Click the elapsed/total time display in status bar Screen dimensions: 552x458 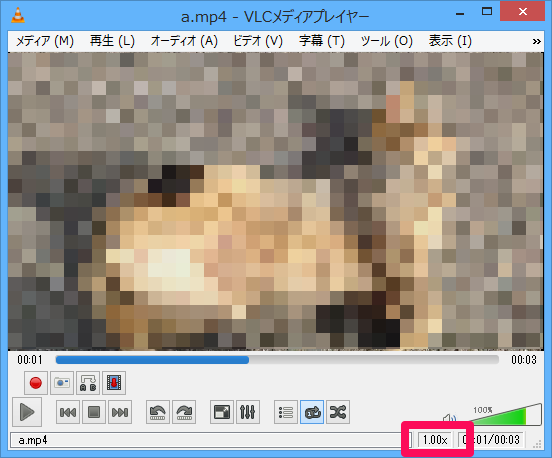[491, 440]
